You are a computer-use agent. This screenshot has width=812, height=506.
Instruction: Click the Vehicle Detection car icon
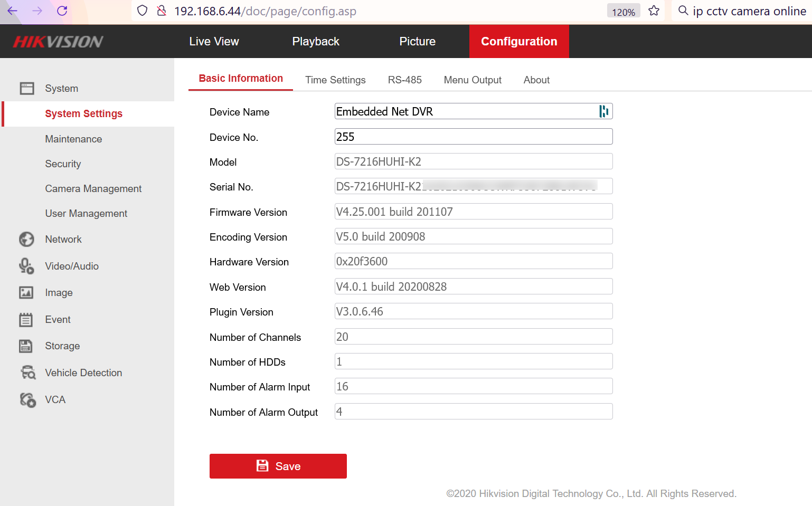click(28, 373)
